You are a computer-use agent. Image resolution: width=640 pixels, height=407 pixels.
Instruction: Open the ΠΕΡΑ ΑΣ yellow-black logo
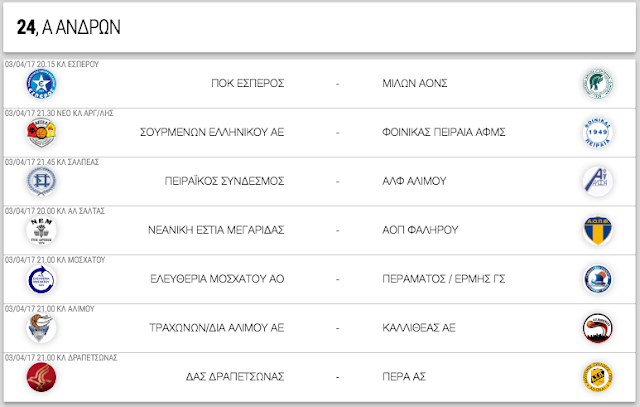tap(598, 377)
